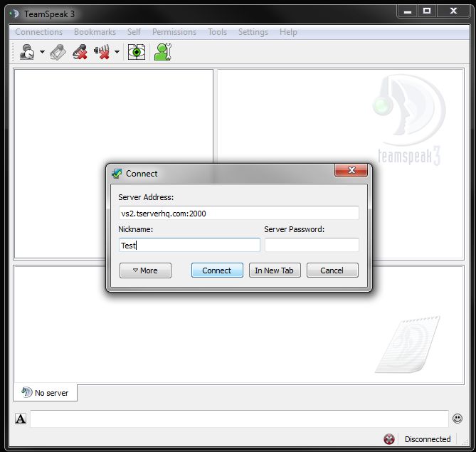The height and width of the screenshot is (452, 476).
Task: Open the Settings menu
Action: (x=253, y=32)
